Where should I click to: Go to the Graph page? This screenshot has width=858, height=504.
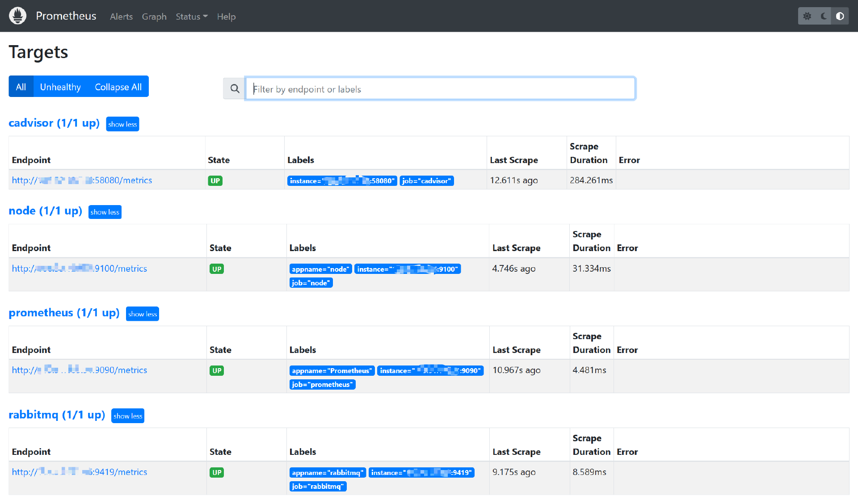coord(154,17)
